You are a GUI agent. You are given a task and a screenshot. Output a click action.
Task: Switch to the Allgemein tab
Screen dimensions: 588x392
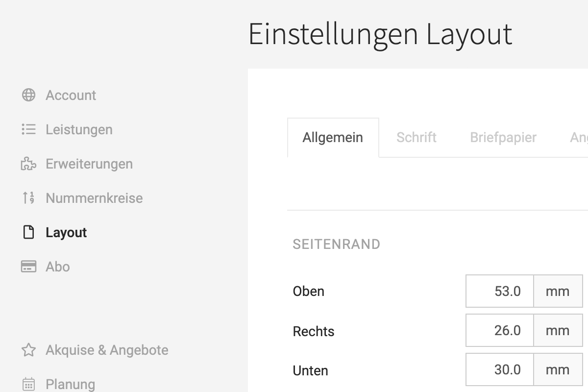point(333,138)
